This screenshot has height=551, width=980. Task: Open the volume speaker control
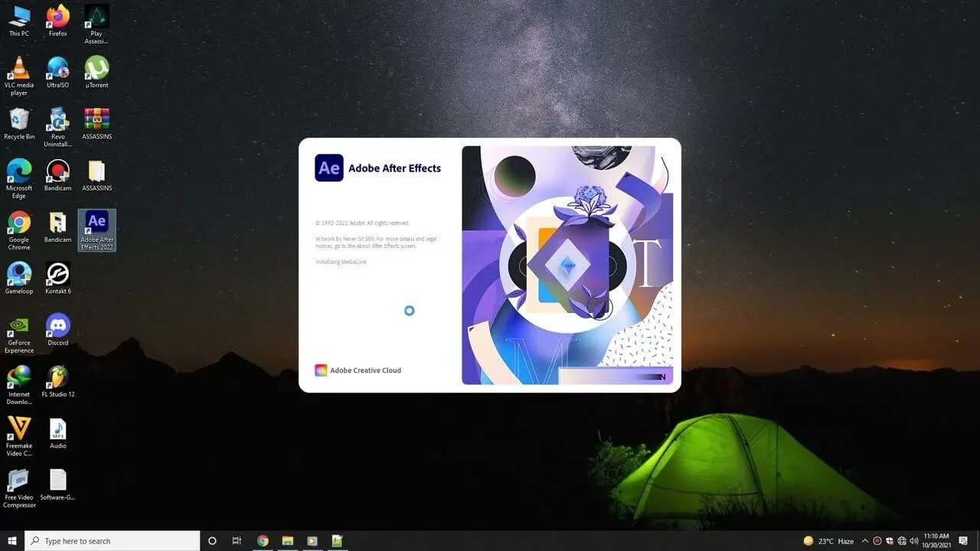click(x=914, y=541)
